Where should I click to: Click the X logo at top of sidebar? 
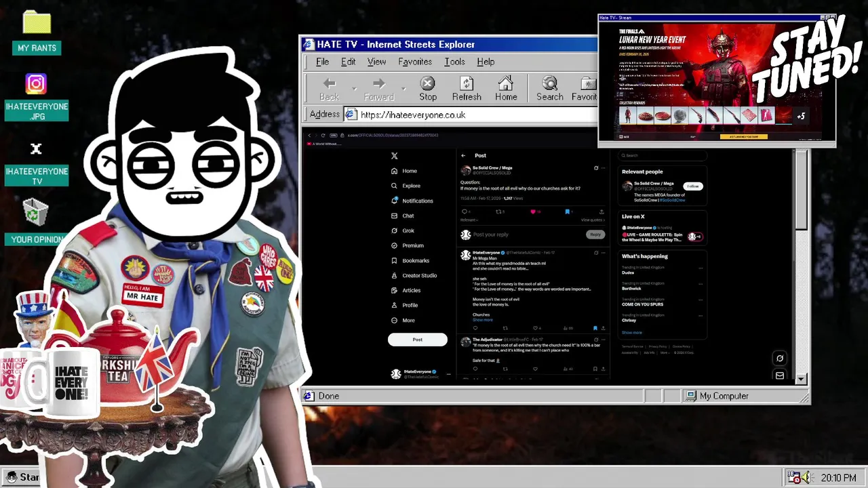pos(394,156)
